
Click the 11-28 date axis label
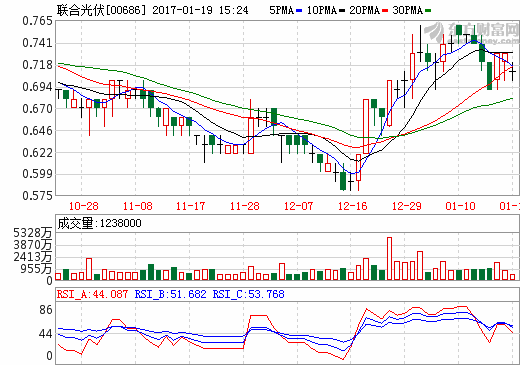tap(244, 206)
